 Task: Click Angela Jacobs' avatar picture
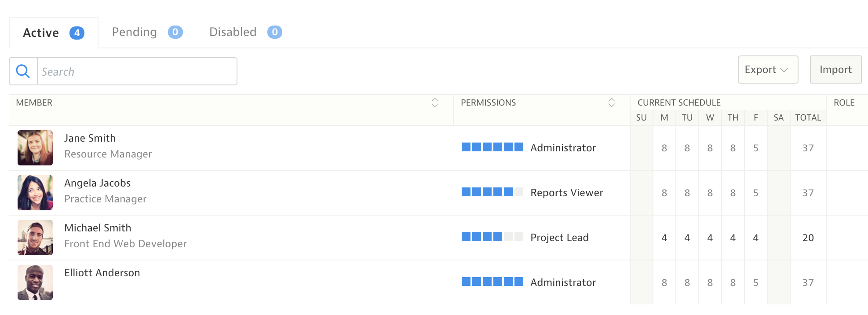point(35,193)
